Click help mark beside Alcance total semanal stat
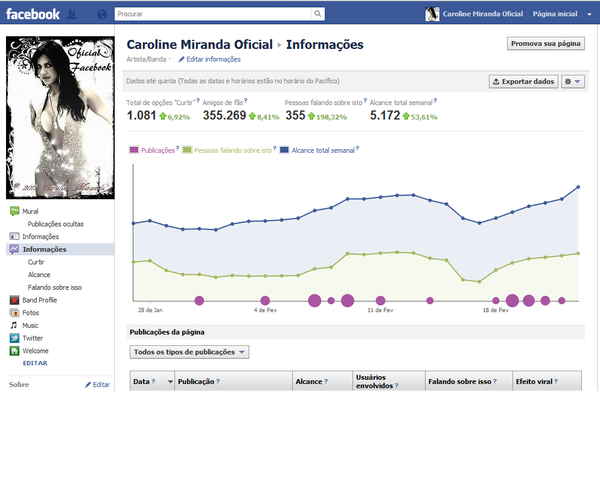600x483 pixels. [435, 101]
